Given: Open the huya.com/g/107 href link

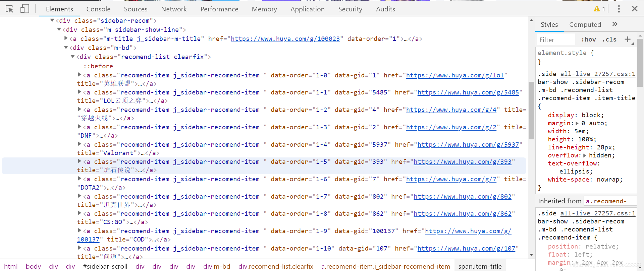Looking at the screenshot, I should coord(466,249).
